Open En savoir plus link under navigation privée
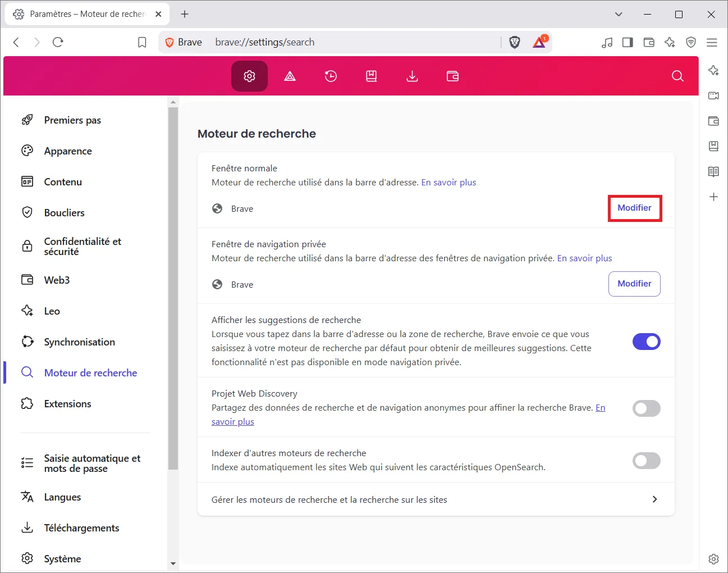The width and height of the screenshot is (728, 573). (584, 258)
